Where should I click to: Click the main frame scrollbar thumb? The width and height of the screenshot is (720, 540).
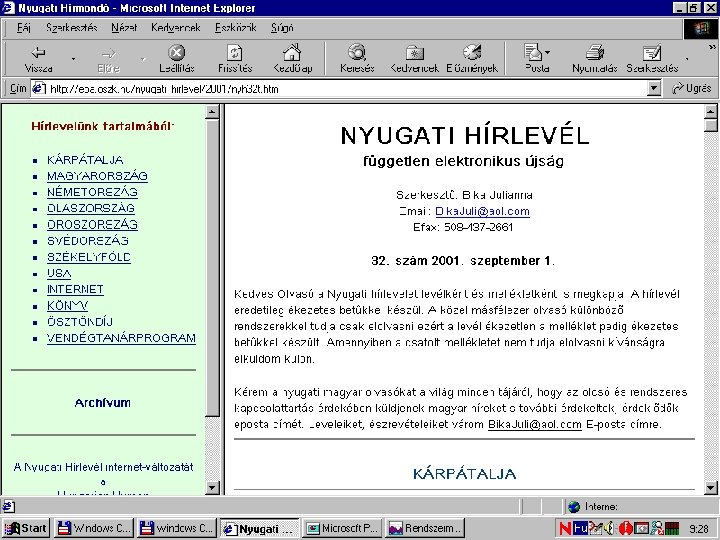(711, 125)
